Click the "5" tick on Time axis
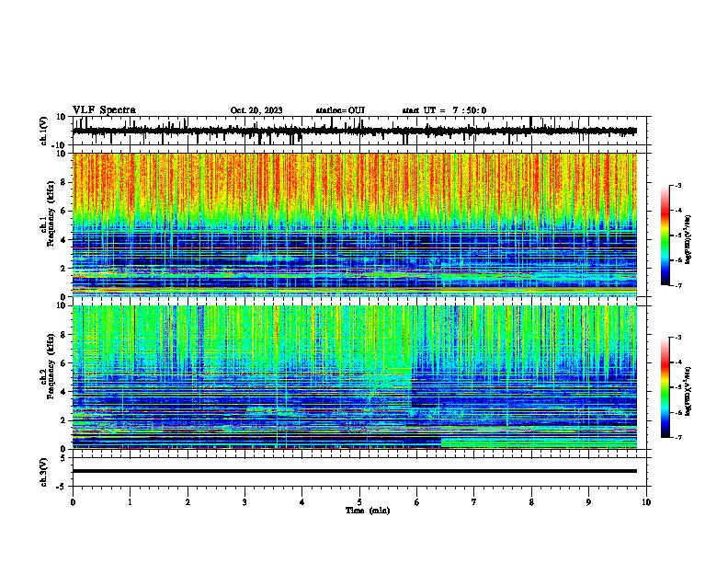The image size is (728, 563). 359,502
